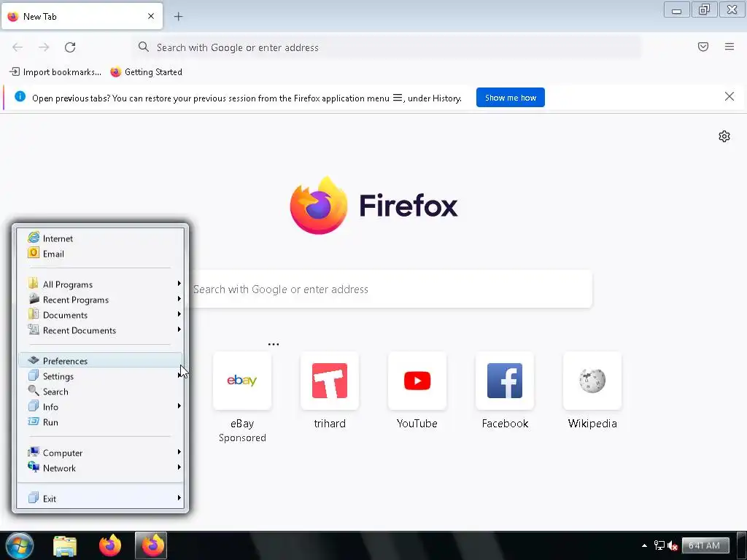The width and height of the screenshot is (747, 560).
Task: Open Import bookmarks from bookmarks toolbar
Action: point(55,72)
